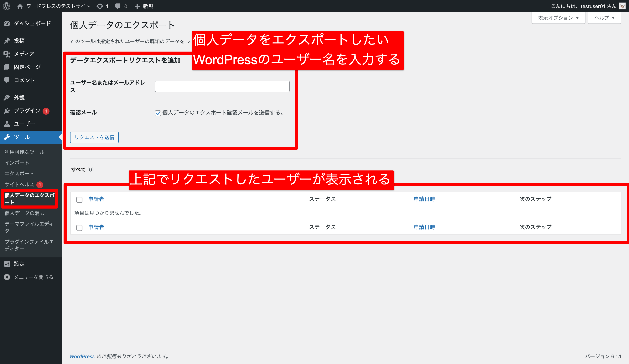629x364 pixels.
Task: Open the WordPress logo menu
Action: pyautogui.click(x=7, y=6)
